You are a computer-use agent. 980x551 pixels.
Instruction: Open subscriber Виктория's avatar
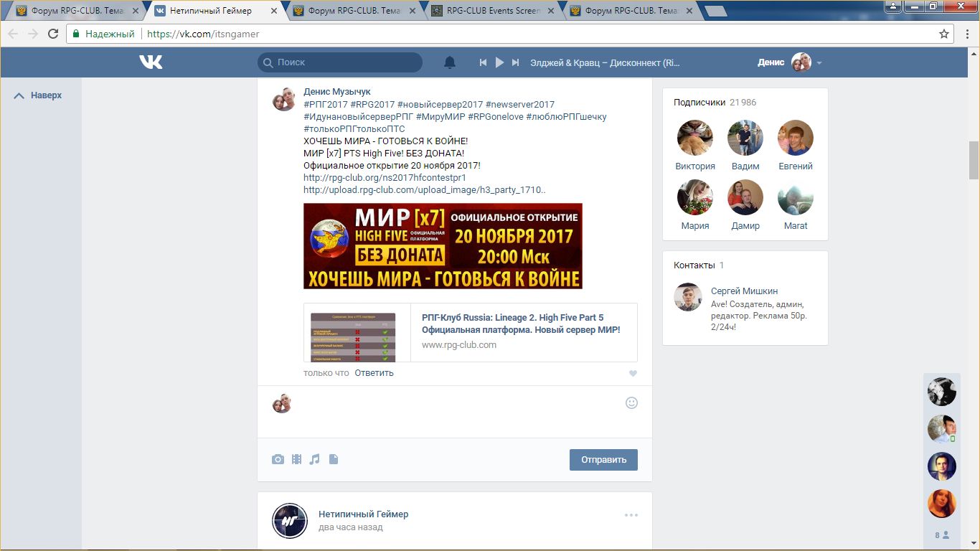point(695,138)
